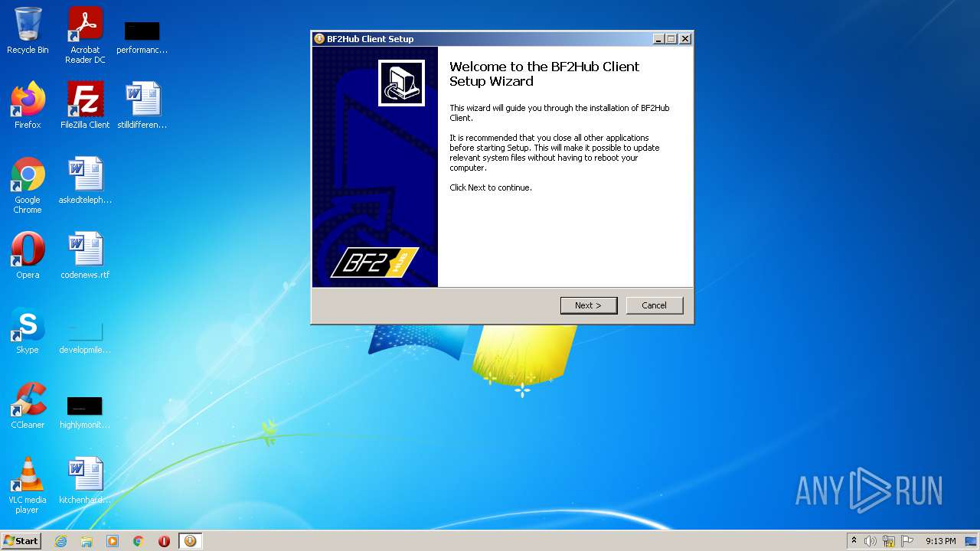Click the Show Desktop button
Image resolution: width=980 pixels, height=551 pixels.
(x=971, y=541)
